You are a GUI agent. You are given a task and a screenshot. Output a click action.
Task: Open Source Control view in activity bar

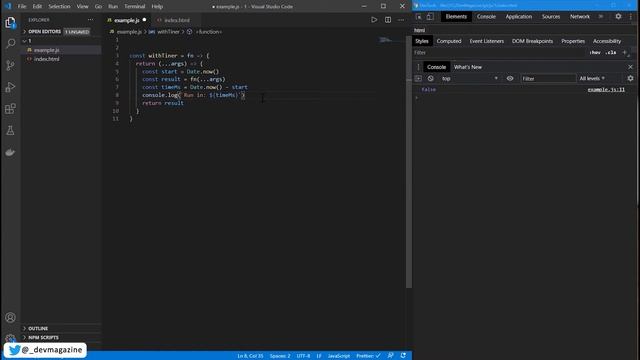tap(10, 65)
